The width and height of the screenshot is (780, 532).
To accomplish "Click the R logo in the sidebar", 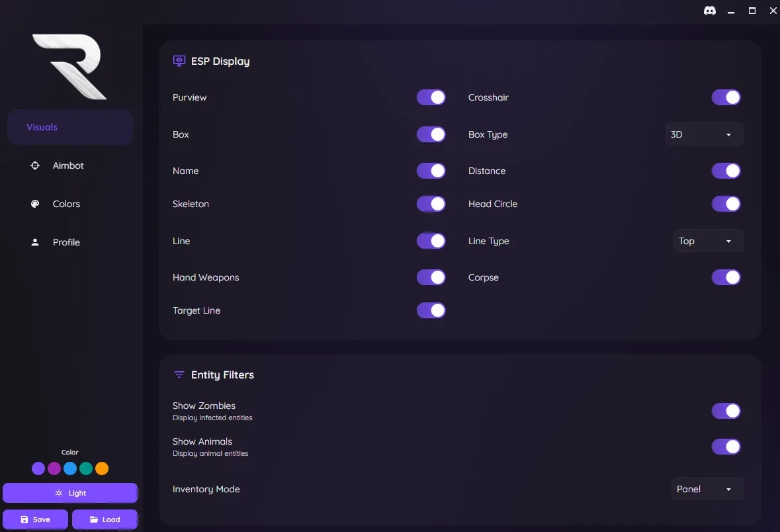I will click(69, 66).
